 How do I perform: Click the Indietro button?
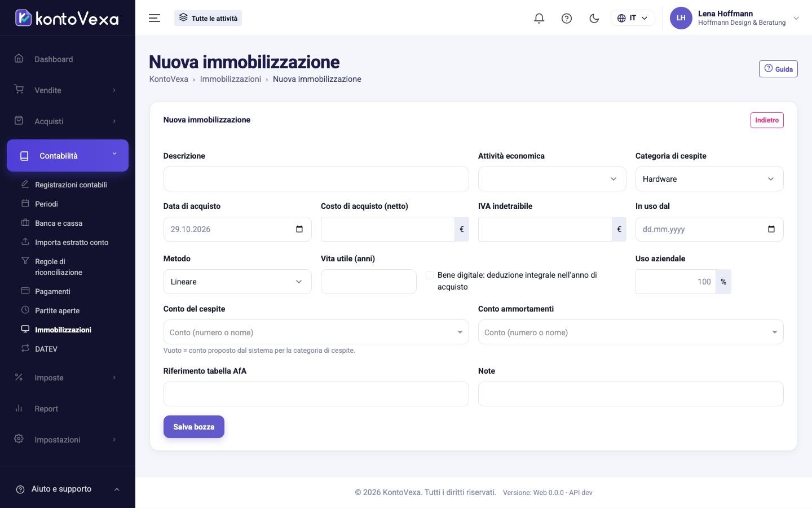click(x=767, y=120)
